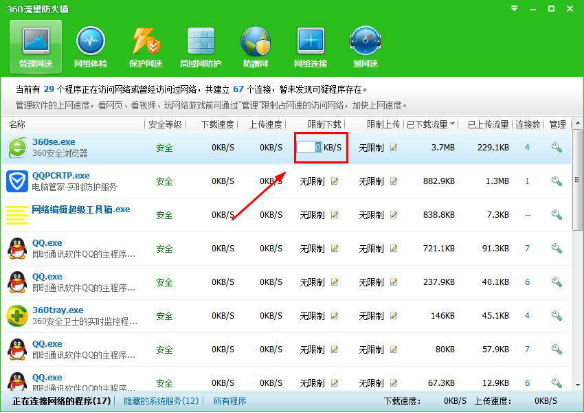Sort by the 名称 column header

pos(17,124)
